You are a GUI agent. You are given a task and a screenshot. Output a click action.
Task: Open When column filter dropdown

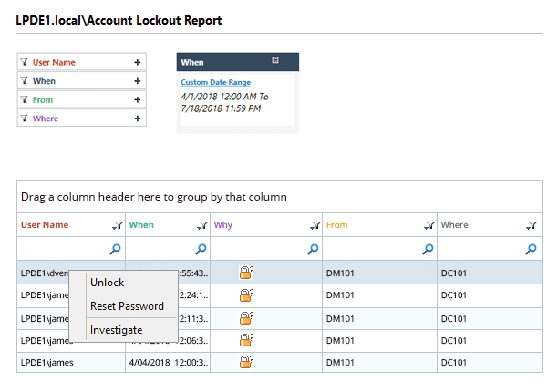pyautogui.click(x=202, y=225)
